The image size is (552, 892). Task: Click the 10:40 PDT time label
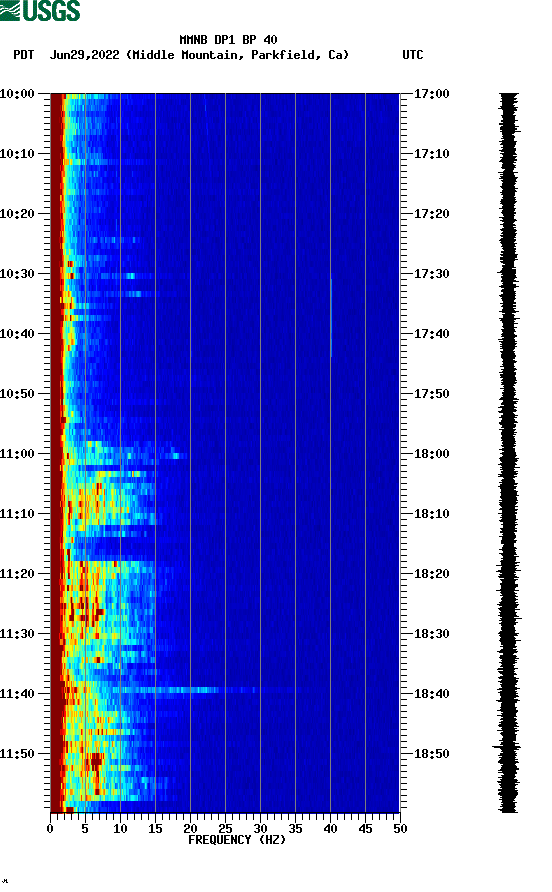pos(17,333)
